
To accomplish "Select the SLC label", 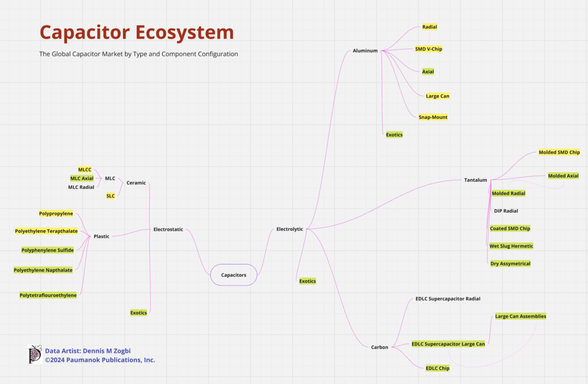I will click(x=111, y=196).
